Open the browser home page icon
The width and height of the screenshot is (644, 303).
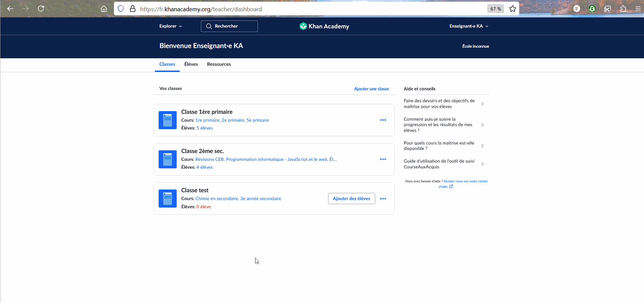click(x=104, y=9)
